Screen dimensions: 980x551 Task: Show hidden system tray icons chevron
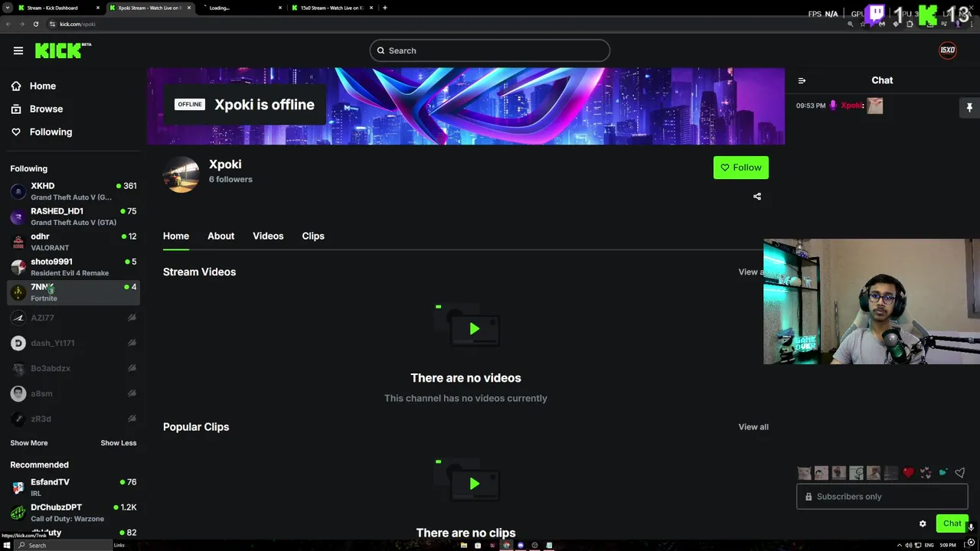coord(898,545)
